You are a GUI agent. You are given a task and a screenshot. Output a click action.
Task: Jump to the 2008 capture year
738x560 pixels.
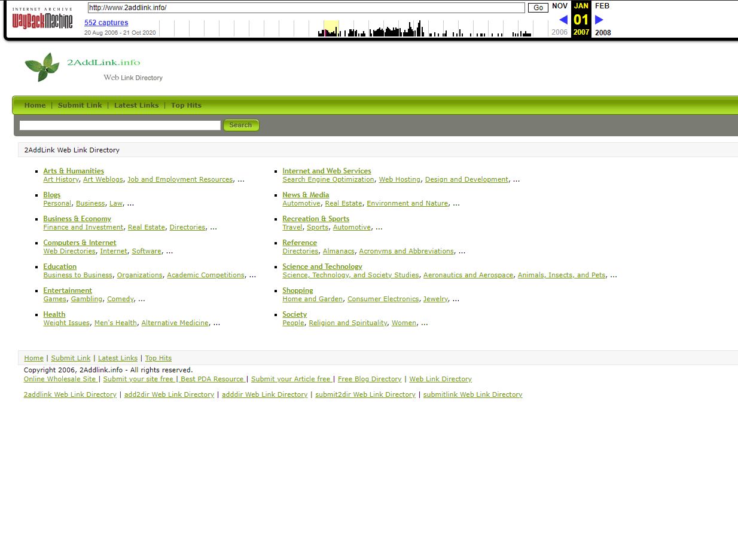point(603,33)
